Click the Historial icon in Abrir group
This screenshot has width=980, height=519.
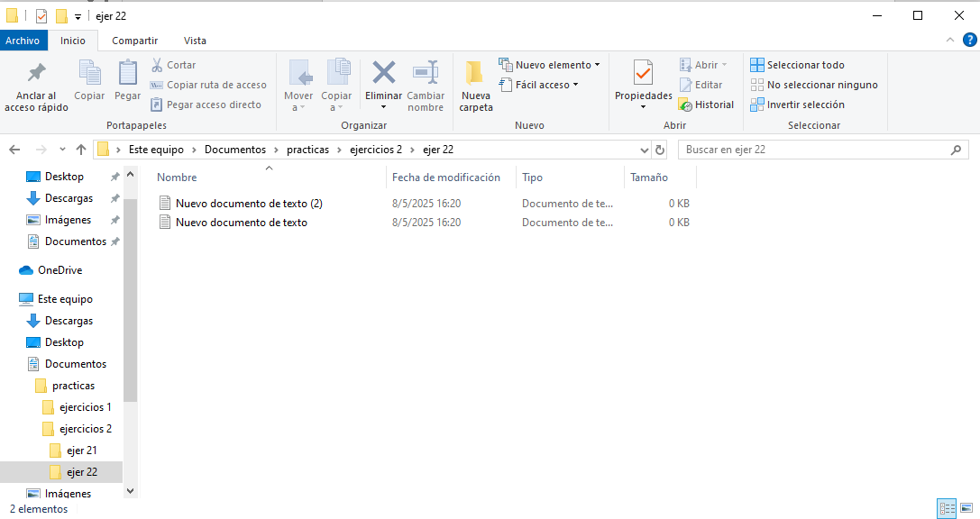(x=686, y=105)
